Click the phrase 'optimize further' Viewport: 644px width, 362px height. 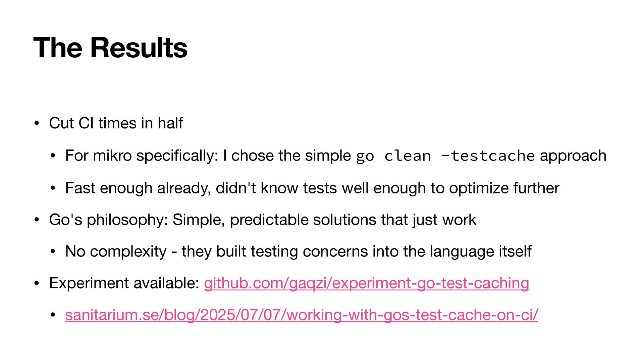click(504, 188)
